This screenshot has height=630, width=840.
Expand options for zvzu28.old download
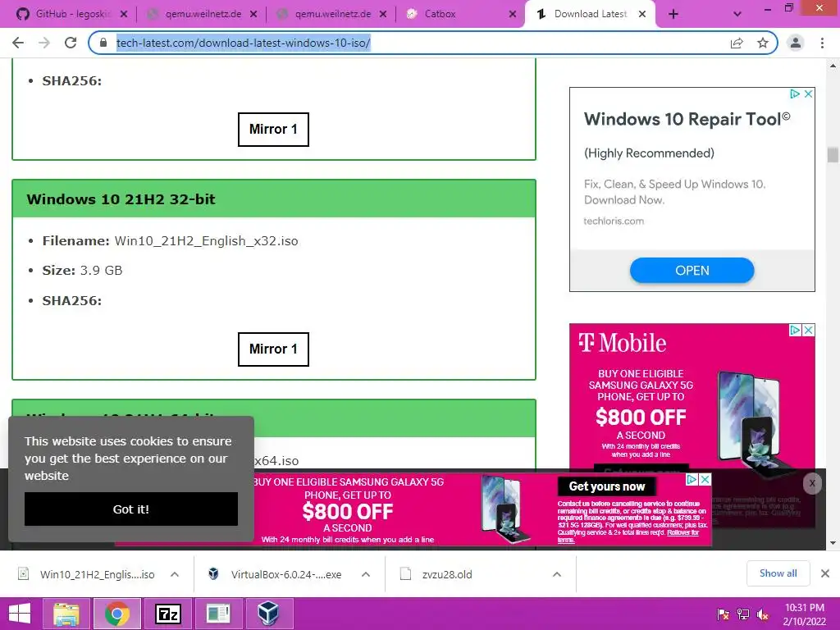coord(557,574)
